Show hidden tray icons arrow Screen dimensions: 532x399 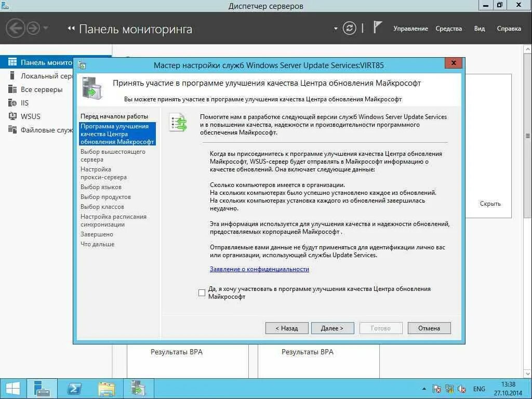(424, 389)
